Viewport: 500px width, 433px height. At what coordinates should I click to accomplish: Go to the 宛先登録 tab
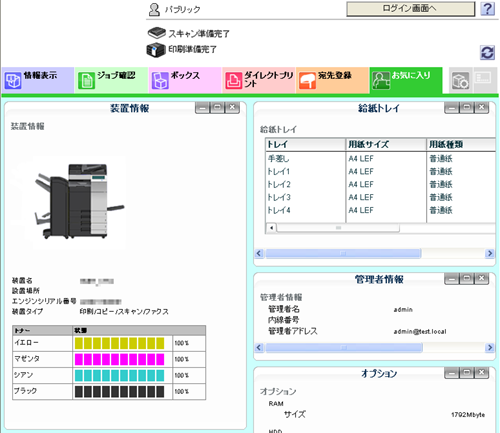pyautogui.click(x=332, y=80)
